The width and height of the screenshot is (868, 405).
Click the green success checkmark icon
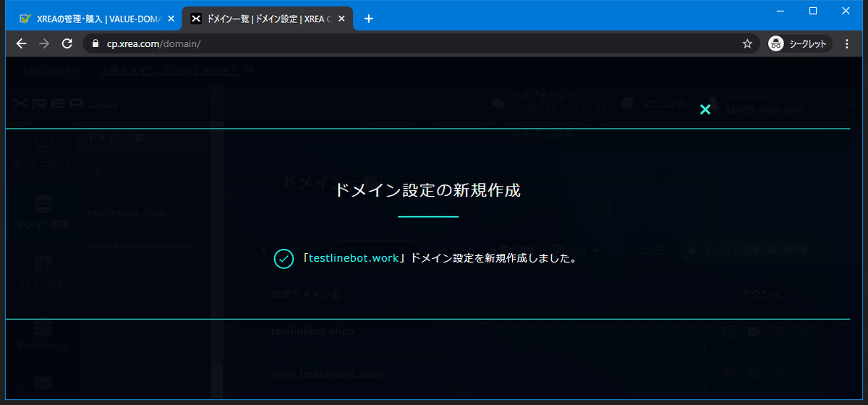[284, 259]
